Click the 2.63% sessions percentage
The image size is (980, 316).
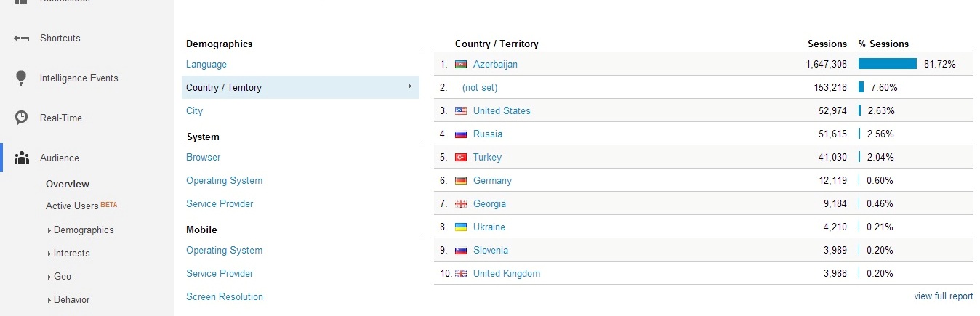point(880,110)
